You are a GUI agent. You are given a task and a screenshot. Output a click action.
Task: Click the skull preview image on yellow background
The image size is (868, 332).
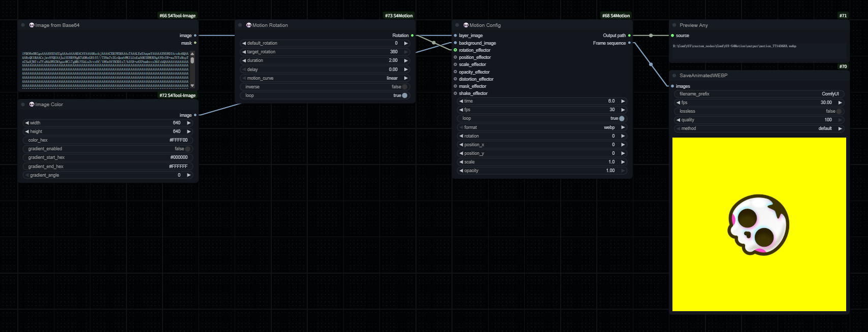pos(759,224)
